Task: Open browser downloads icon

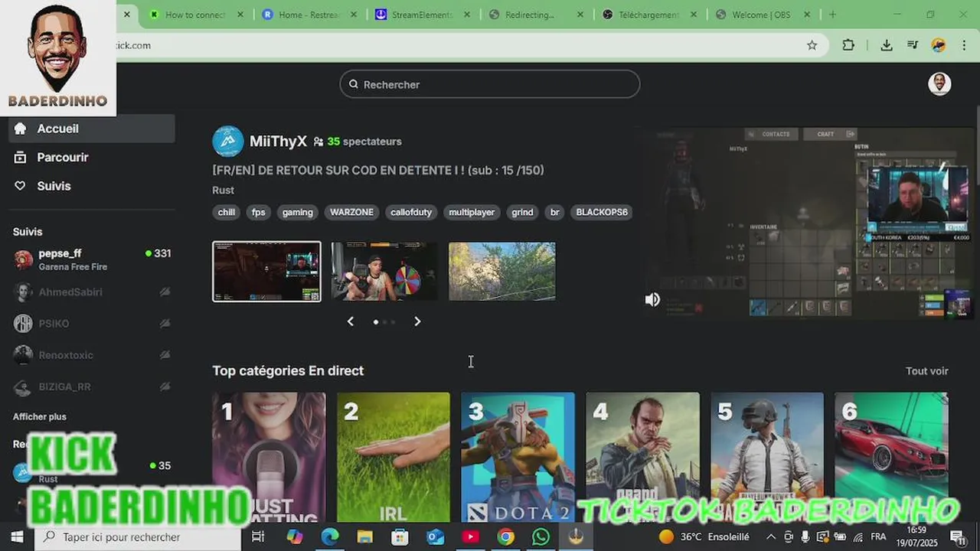Action: coord(887,45)
